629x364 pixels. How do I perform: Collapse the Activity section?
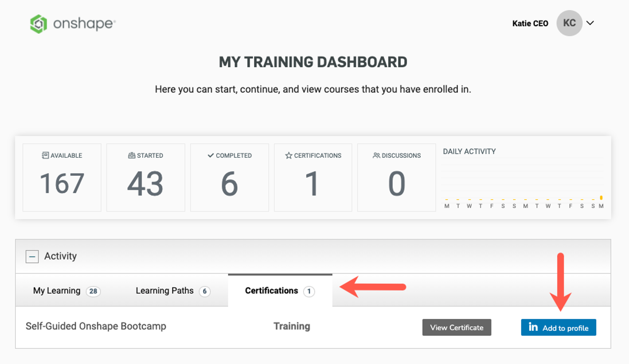[32, 256]
